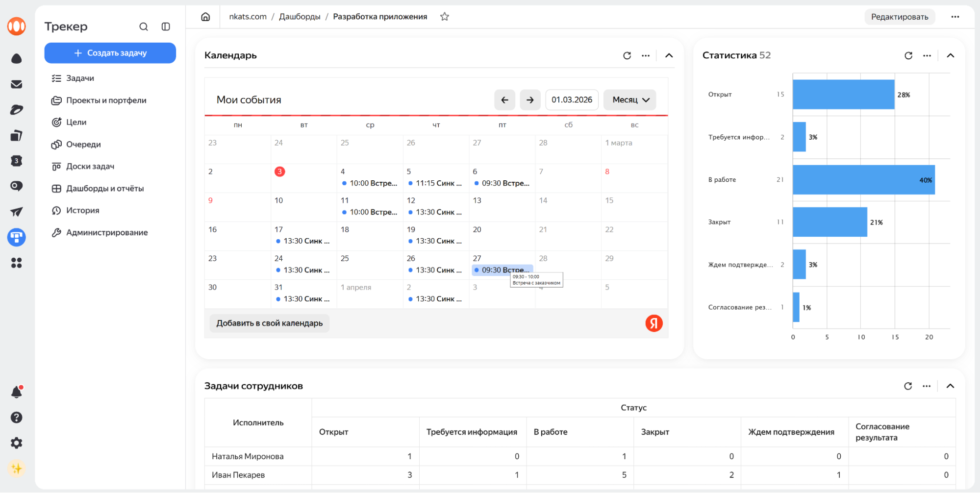Image resolution: width=980 pixels, height=493 pixels.
Task: Collapse the Задачи сотрудников widget
Action: (x=950, y=386)
